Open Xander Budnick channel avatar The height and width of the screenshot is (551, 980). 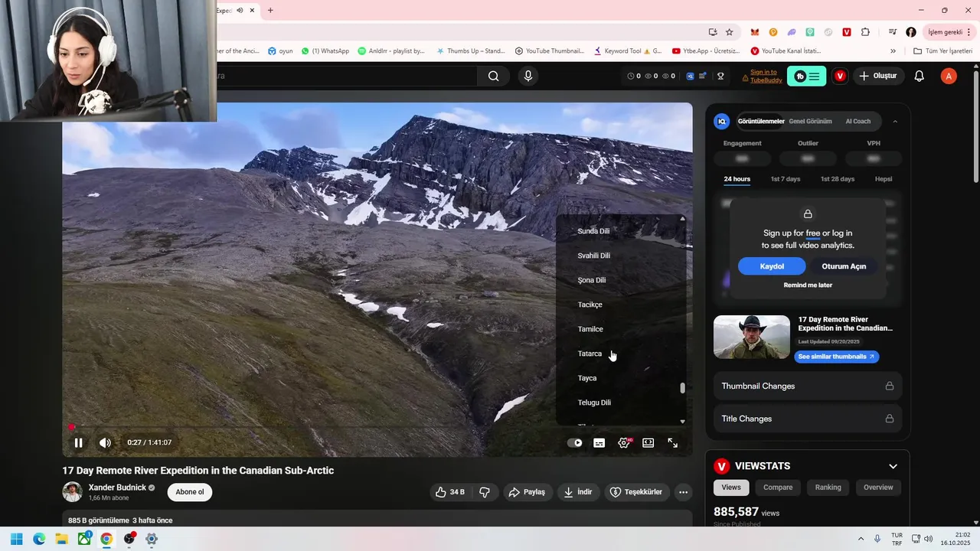pos(72,492)
